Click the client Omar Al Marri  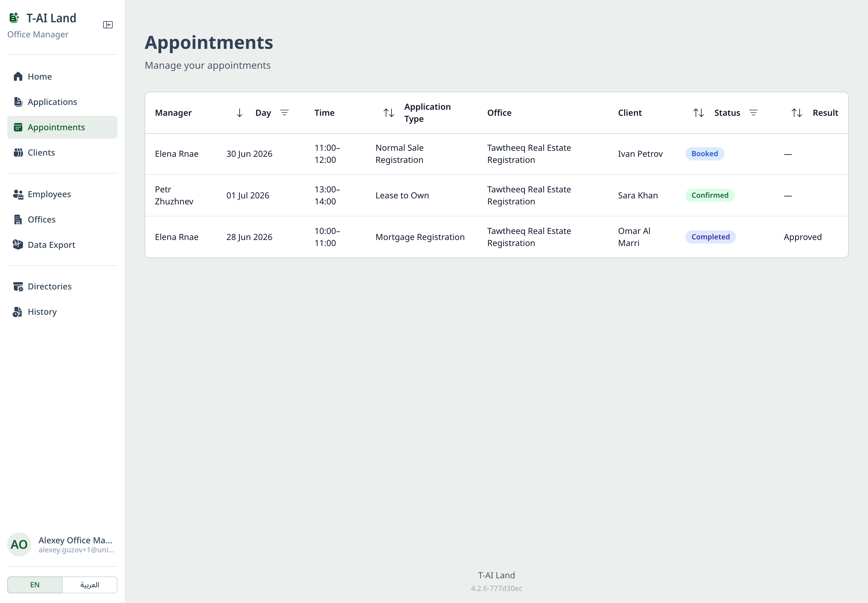coord(634,237)
